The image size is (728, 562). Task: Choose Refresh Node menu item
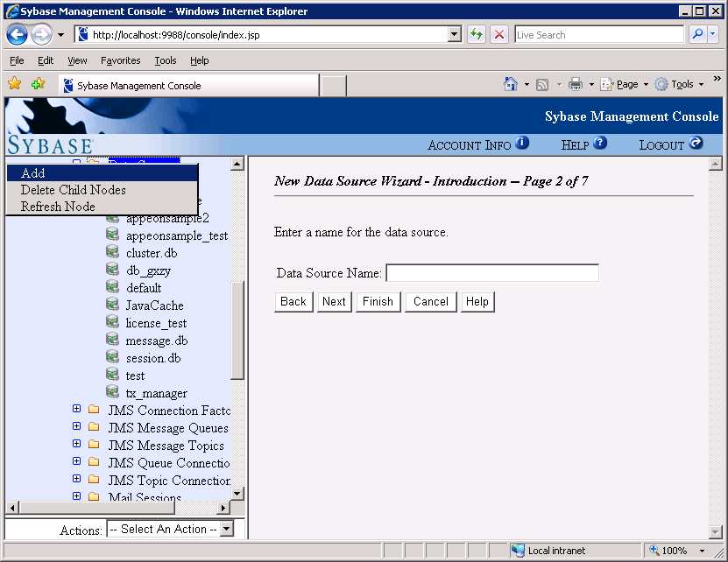click(102, 207)
